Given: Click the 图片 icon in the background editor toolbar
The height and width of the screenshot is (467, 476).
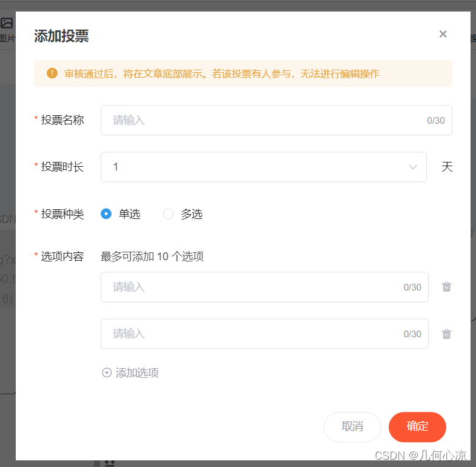Looking at the screenshot, I should click(7, 23).
